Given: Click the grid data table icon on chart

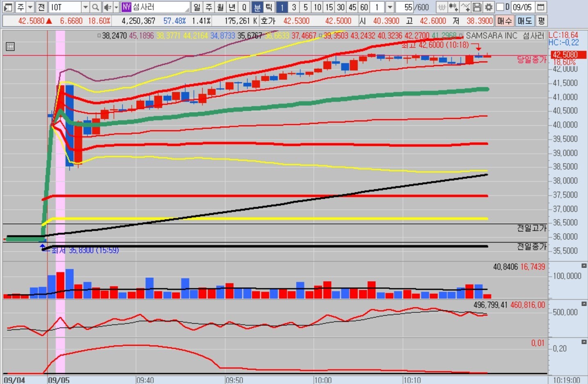Looking at the screenshot, I should point(10,47).
